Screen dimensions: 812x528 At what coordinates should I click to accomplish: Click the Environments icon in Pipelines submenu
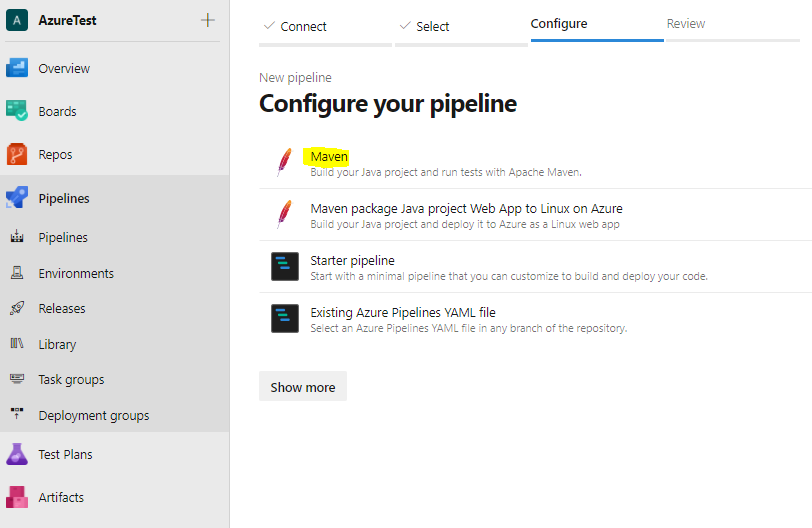[17, 273]
